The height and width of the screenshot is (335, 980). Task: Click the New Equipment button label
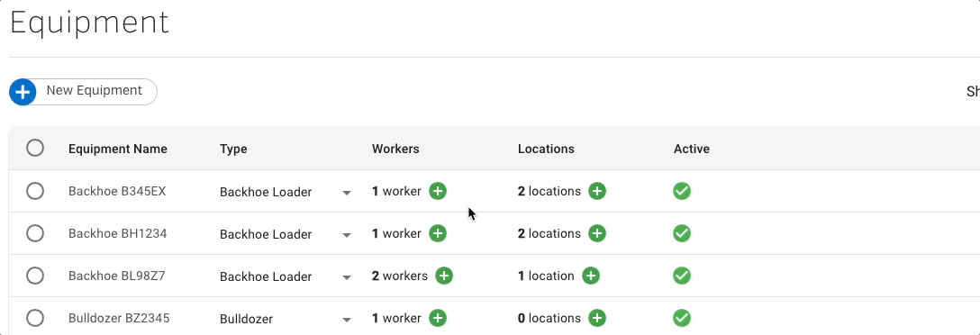pyautogui.click(x=95, y=91)
